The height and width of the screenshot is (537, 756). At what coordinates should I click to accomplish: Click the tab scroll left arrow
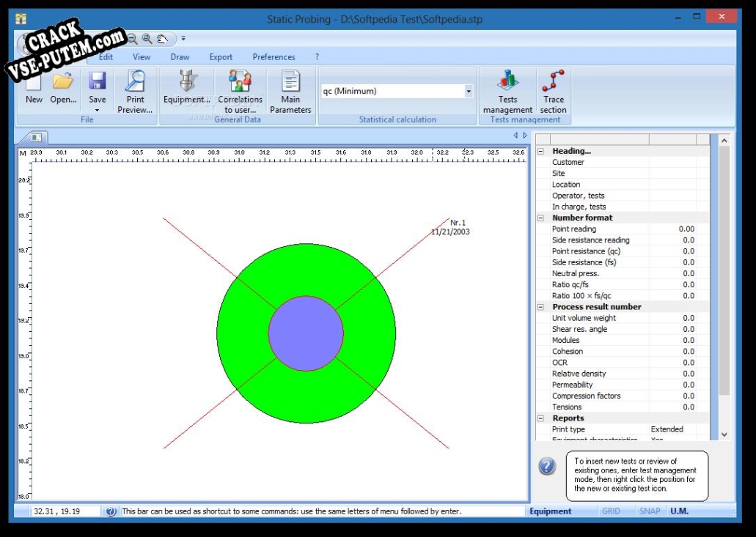point(515,136)
